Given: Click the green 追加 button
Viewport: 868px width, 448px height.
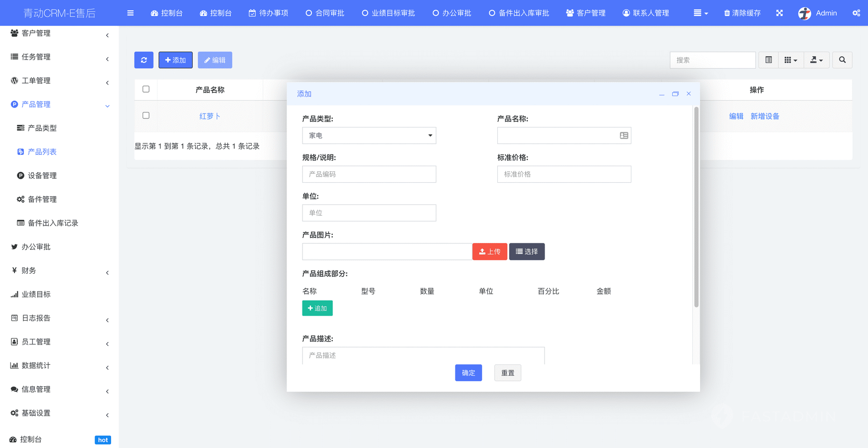Looking at the screenshot, I should coord(317,308).
